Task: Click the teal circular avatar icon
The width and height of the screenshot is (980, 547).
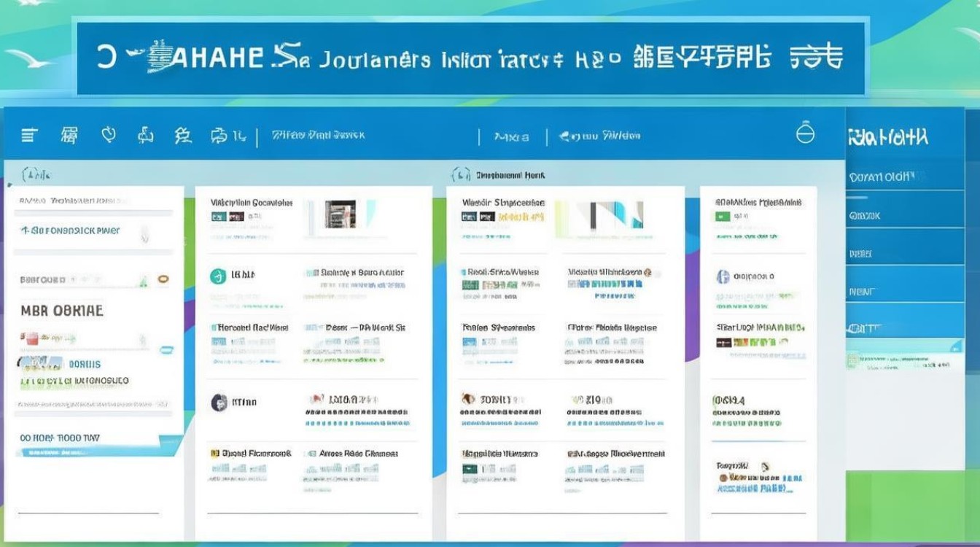Action: [217, 276]
